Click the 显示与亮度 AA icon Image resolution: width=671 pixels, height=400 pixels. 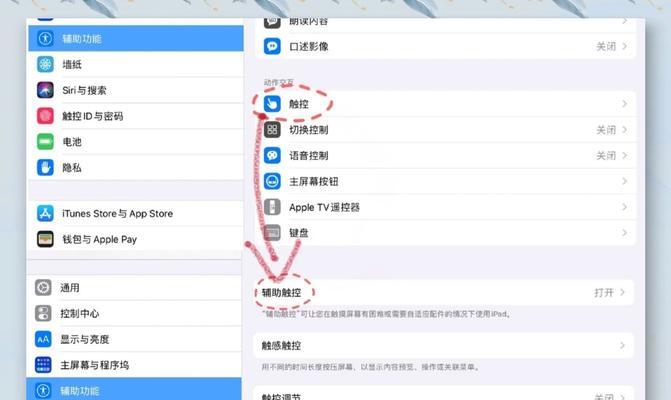tap(43, 339)
